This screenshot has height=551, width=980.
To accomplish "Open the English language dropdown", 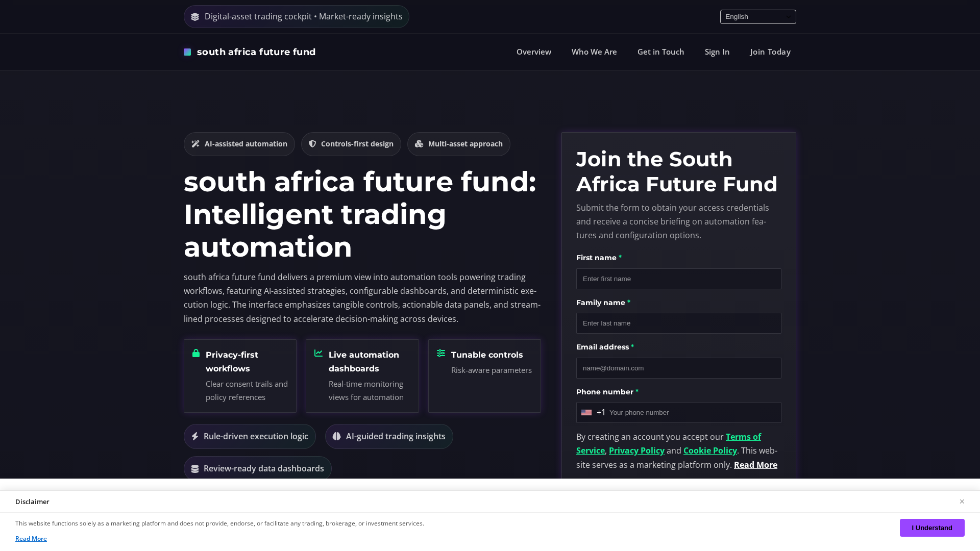I will point(758,17).
